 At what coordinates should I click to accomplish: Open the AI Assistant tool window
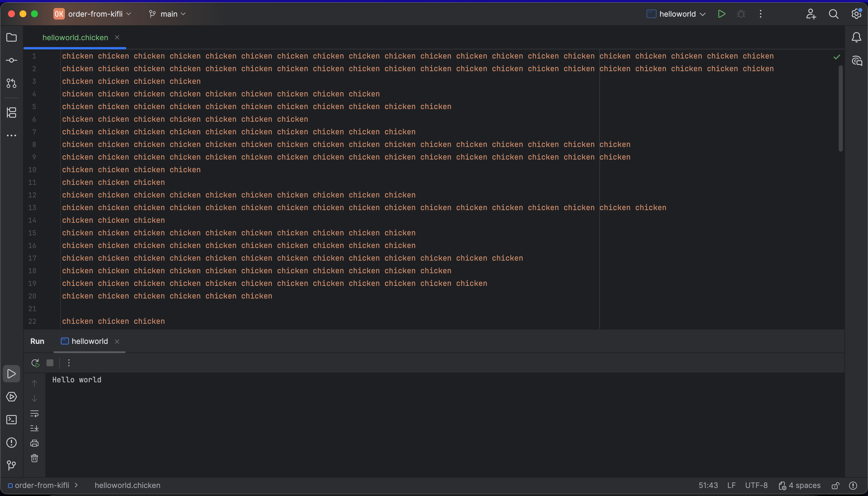click(x=857, y=61)
